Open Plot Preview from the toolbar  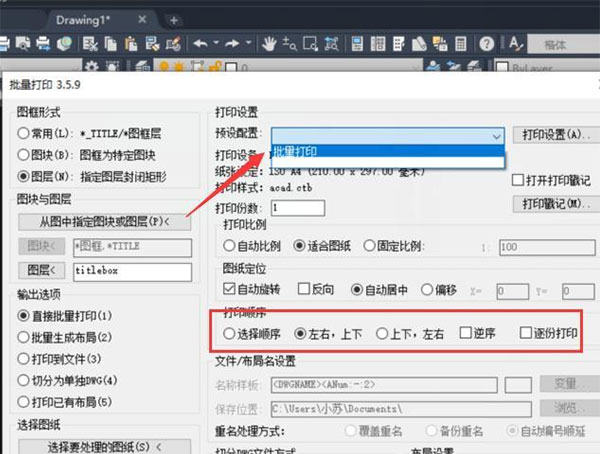pos(23,44)
